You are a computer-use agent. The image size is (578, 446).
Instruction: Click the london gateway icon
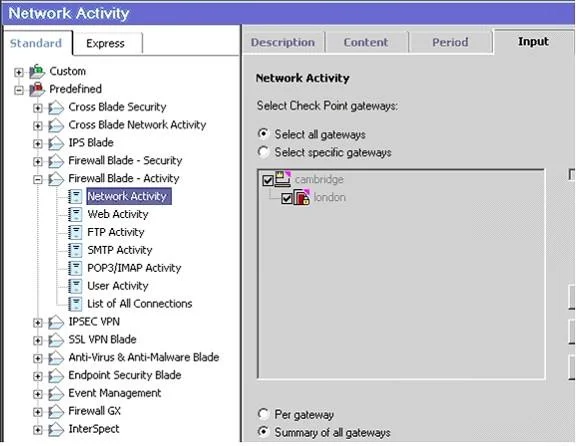point(302,197)
